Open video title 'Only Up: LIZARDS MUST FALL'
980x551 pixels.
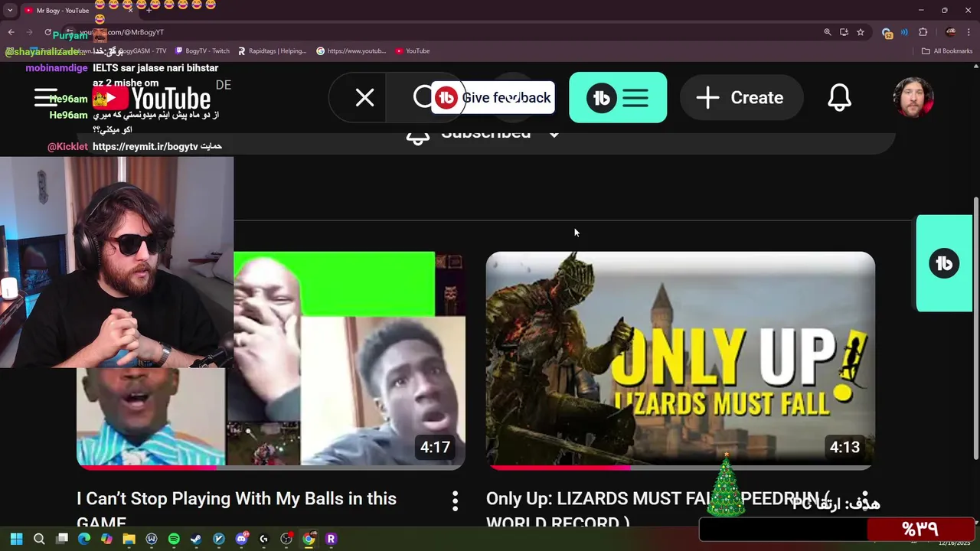click(658, 510)
